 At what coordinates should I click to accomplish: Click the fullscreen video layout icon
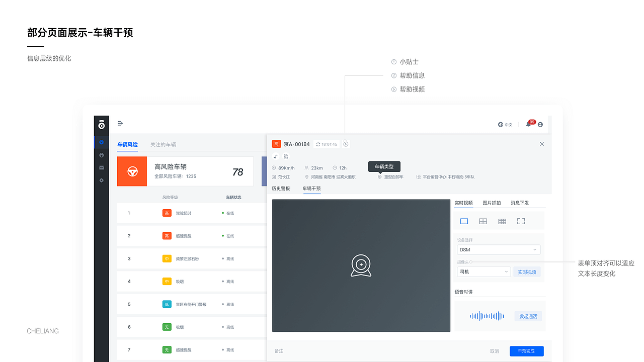pyautogui.click(x=520, y=221)
